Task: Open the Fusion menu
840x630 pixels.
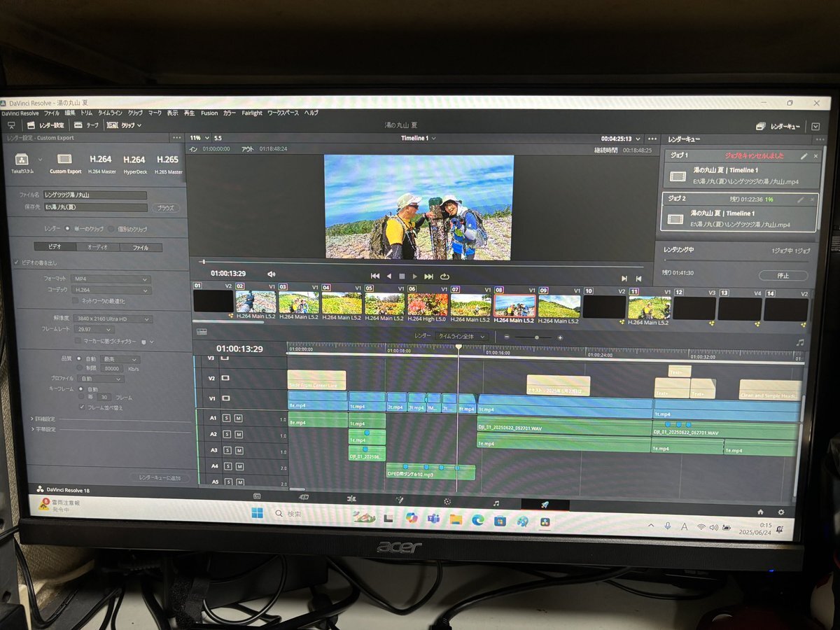Action: [x=209, y=113]
